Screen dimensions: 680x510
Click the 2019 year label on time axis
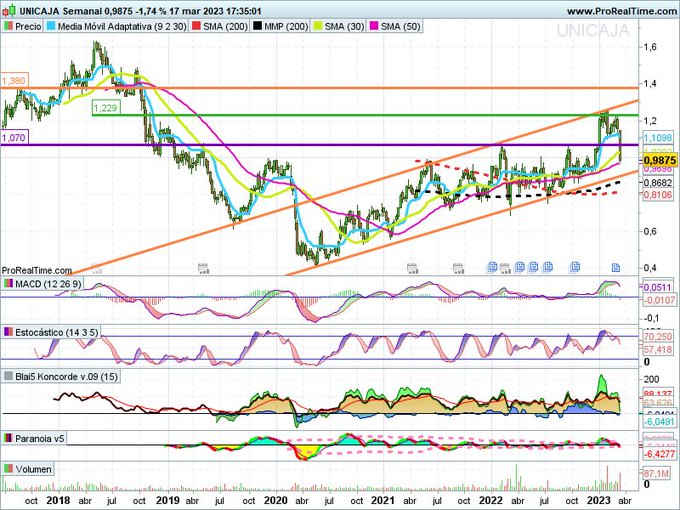point(167,500)
